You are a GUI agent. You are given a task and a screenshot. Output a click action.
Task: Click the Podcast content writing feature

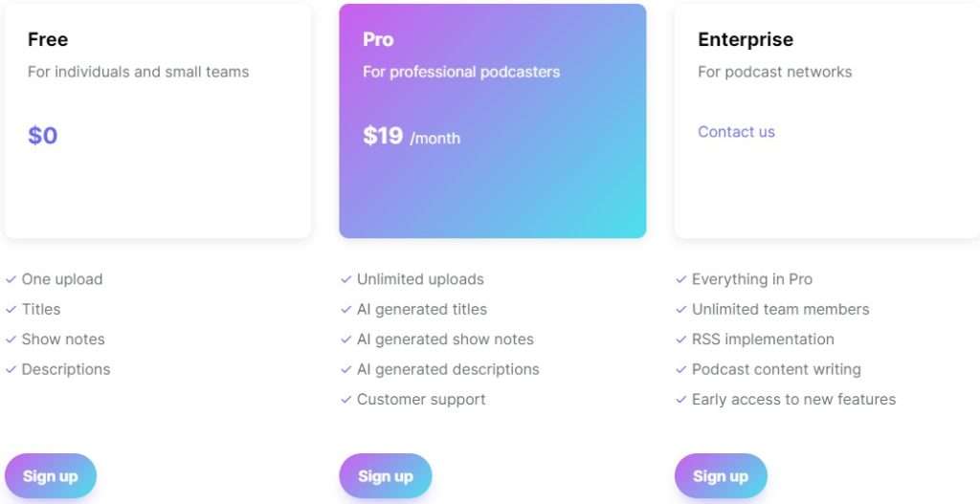(776, 369)
